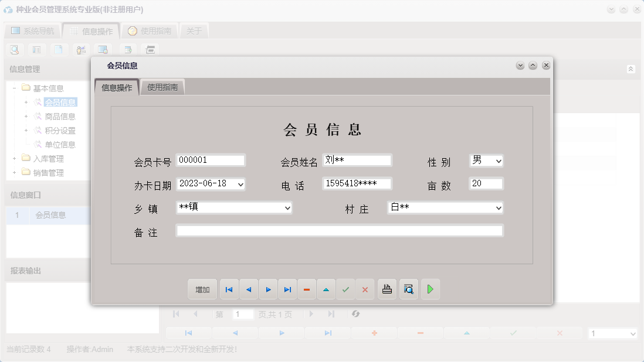
Task: Select the search magnifier icon on the toolbar
Action: (13, 49)
